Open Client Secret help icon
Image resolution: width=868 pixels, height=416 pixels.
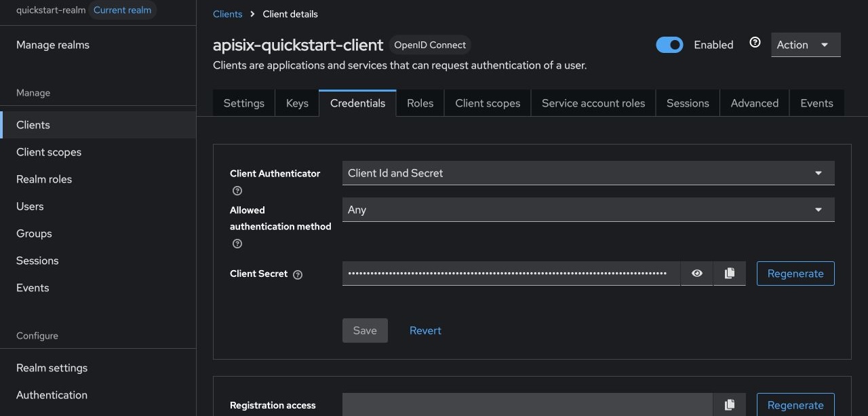298,274
